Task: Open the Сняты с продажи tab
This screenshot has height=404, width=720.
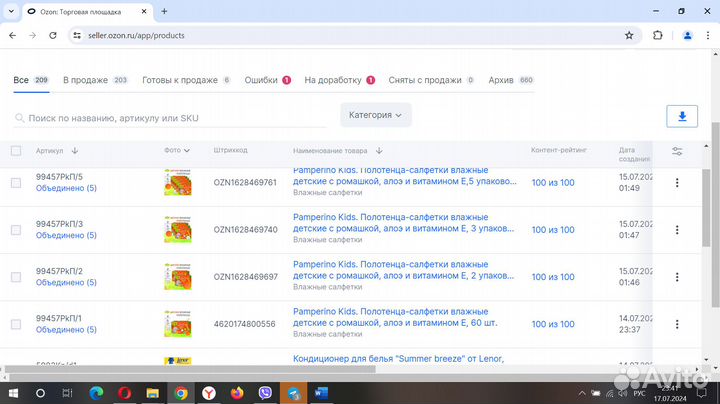Action: tap(431, 80)
